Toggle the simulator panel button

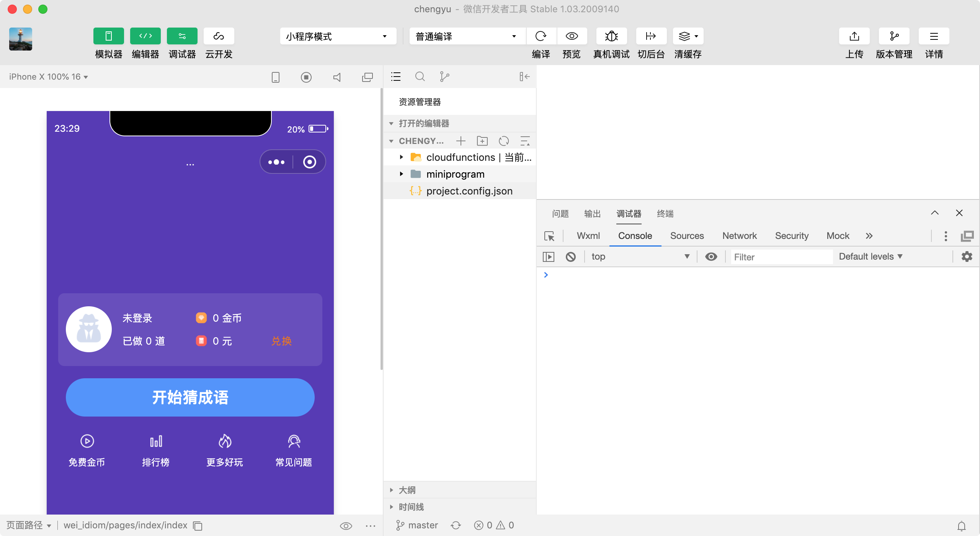pos(108,36)
